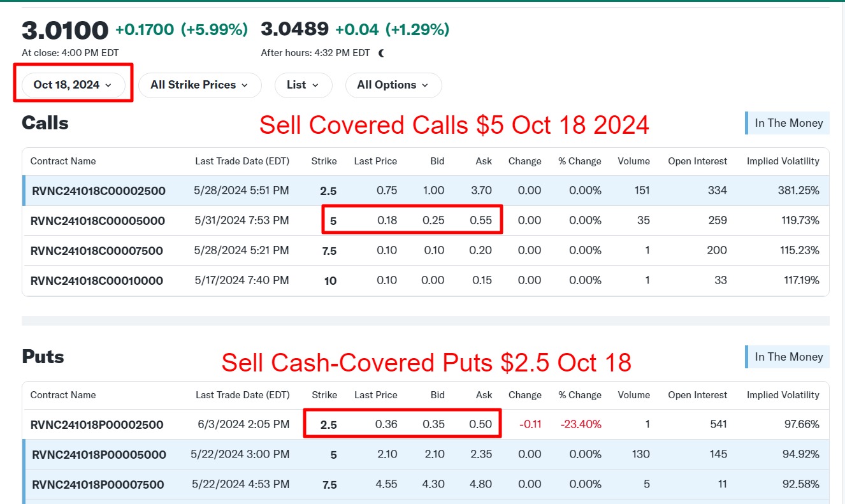Open call contract RVNC241018C00010000
The image size is (845, 504).
97,280
